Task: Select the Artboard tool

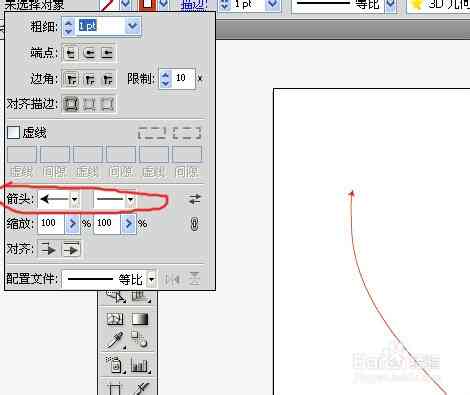Action: click(x=115, y=389)
